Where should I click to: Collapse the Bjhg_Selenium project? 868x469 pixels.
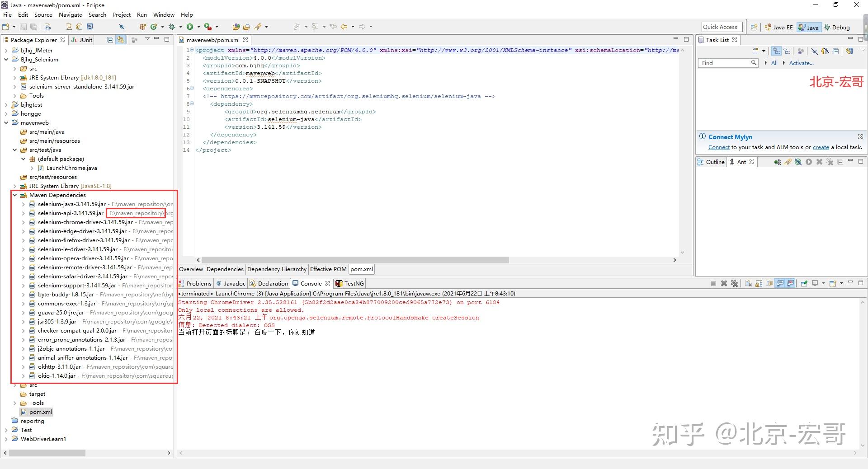(6, 60)
